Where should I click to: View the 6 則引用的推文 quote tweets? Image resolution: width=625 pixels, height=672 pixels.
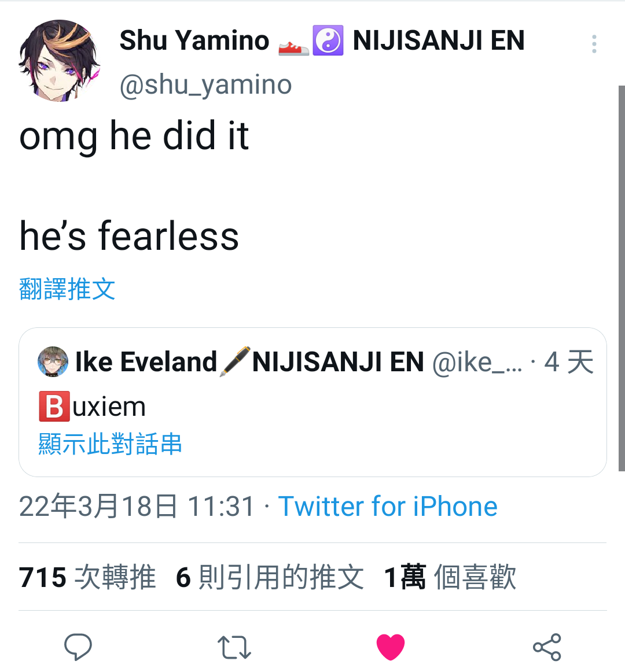(x=270, y=577)
